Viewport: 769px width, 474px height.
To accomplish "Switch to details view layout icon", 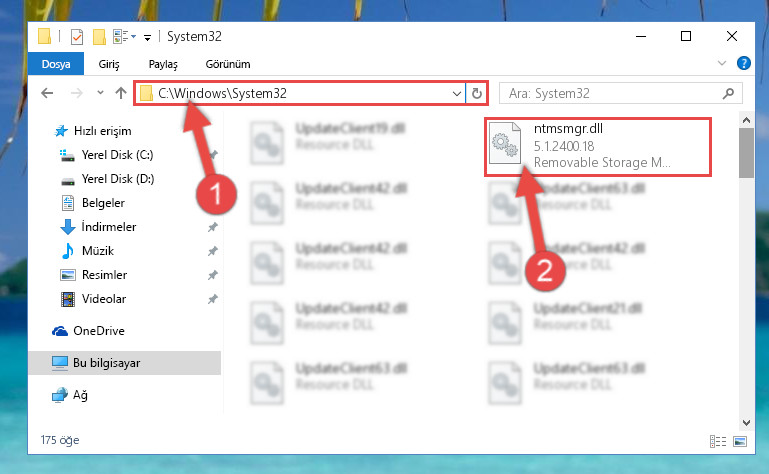I will [x=718, y=441].
